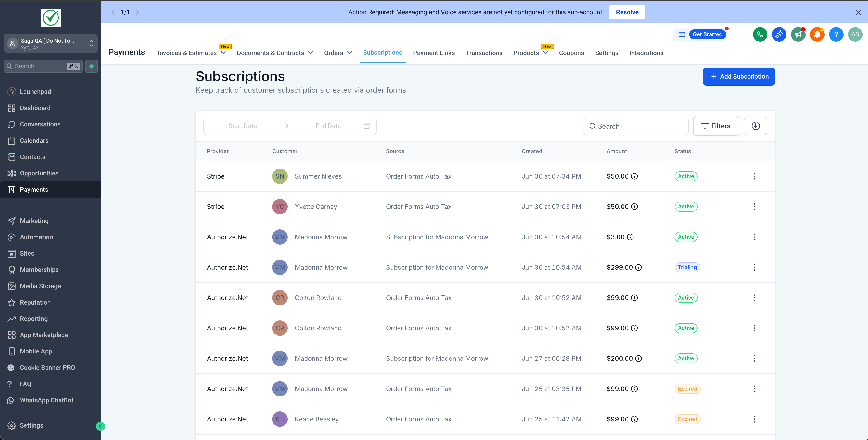
Task: Click the Add Subscription button
Action: click(739, 77)
